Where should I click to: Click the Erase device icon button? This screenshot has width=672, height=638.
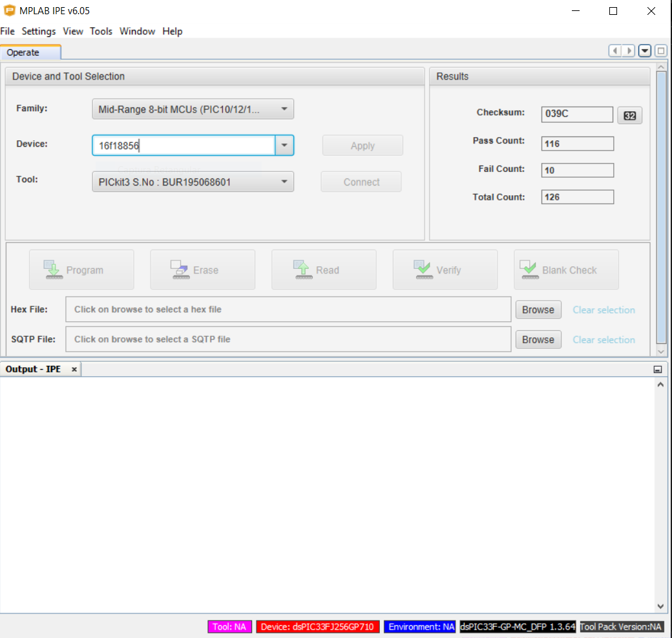coord(203,270)
